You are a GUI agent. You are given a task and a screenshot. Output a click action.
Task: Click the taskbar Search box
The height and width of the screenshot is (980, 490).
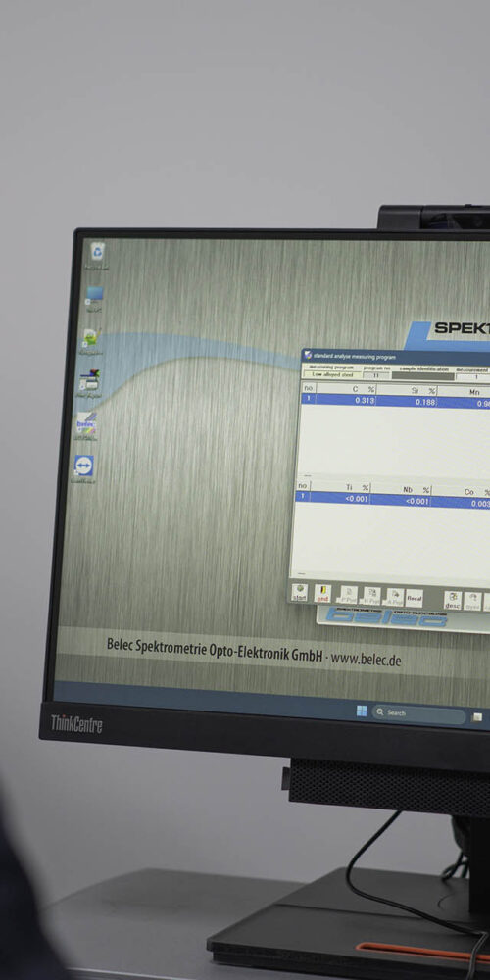pyautogui.click(x=419, y=713)
